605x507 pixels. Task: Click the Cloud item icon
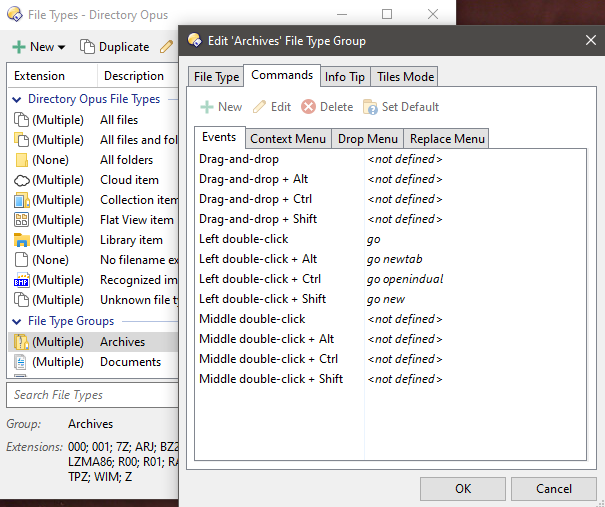coord(22,180)
